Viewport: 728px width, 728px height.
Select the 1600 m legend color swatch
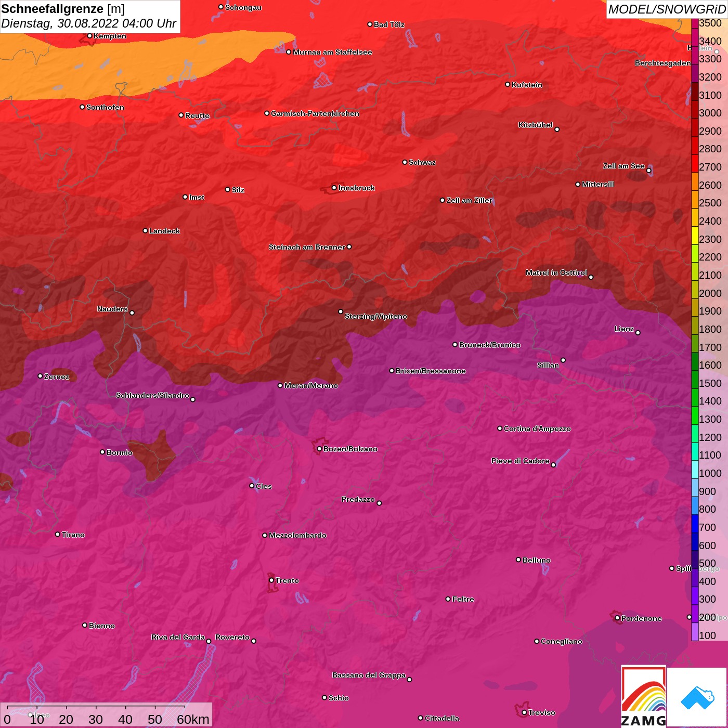pos(695,362)
